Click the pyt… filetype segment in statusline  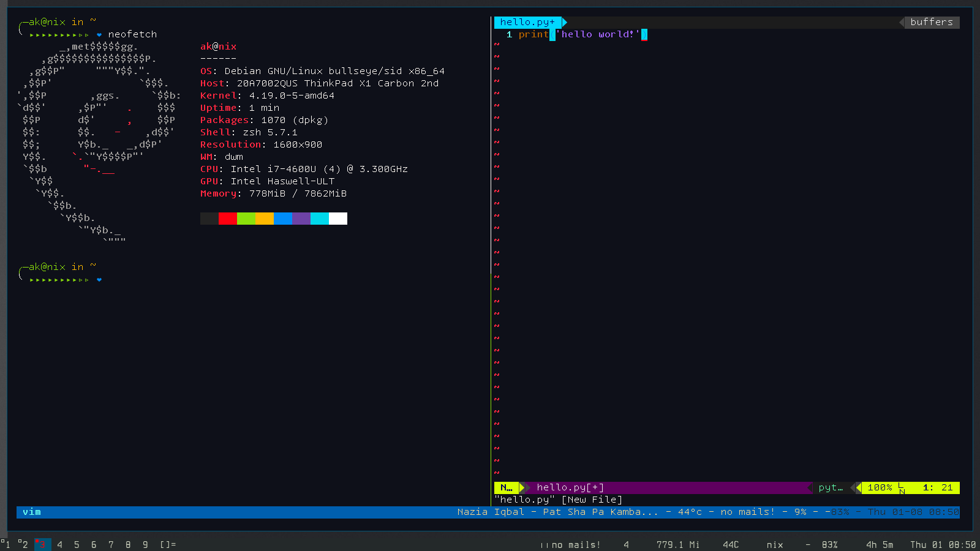tap(831, 487)
